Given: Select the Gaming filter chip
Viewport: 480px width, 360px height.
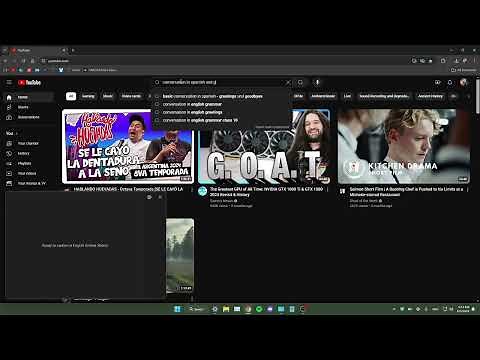Looking at the screenshot, I should click(88, 96).
